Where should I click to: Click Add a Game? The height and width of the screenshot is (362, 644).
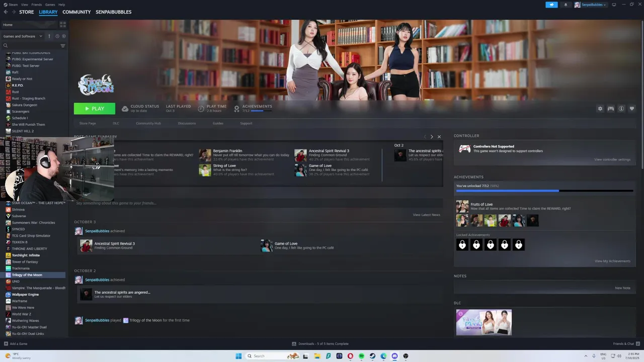tap(16, 344)
